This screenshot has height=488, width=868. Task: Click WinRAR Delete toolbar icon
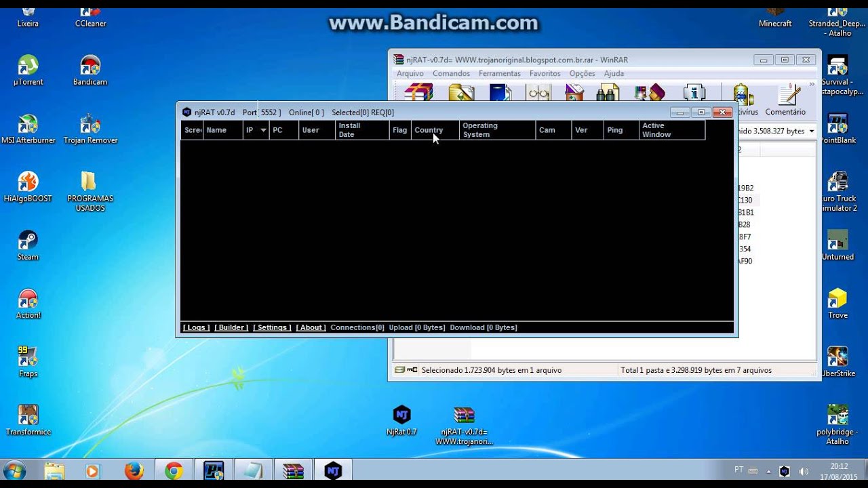coord(574,92)
